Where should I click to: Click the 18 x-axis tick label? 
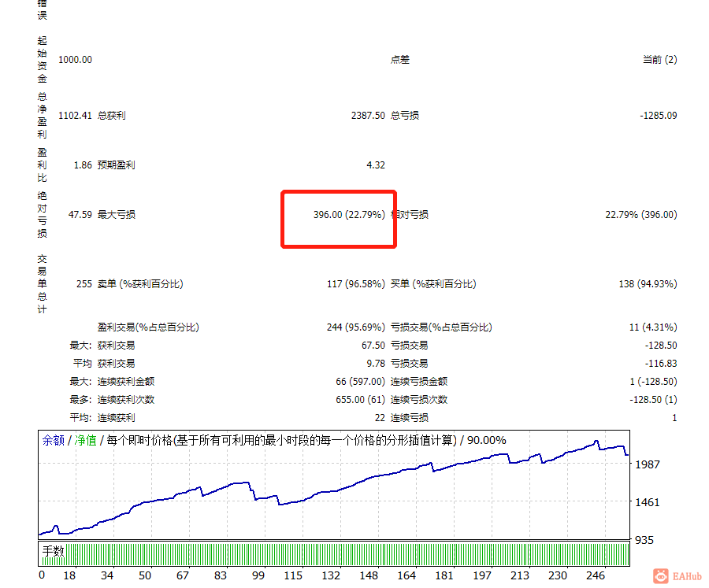69,575
